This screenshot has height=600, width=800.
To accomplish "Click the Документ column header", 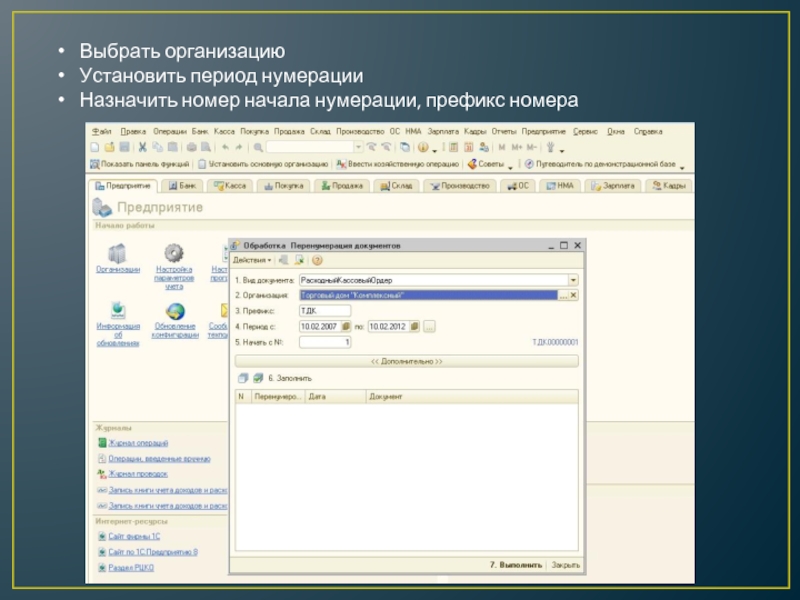I will tap(472, 396).
